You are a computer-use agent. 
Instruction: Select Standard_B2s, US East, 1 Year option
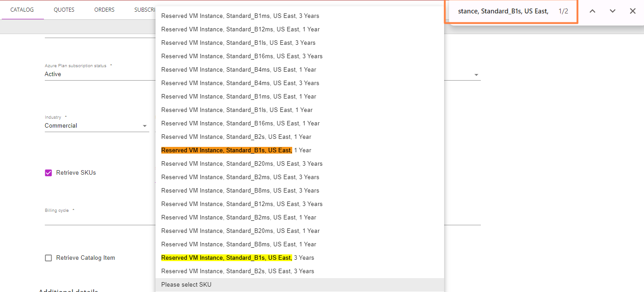(x=300, y=137)
